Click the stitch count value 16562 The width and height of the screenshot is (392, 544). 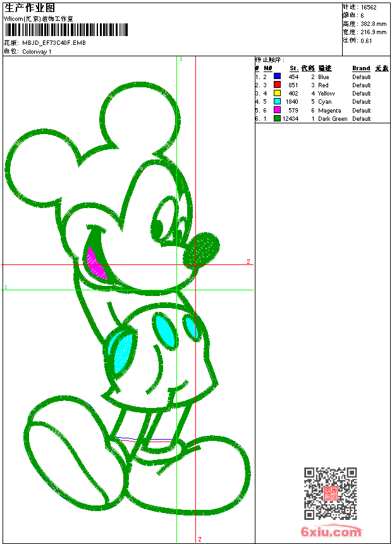[369, 8]
